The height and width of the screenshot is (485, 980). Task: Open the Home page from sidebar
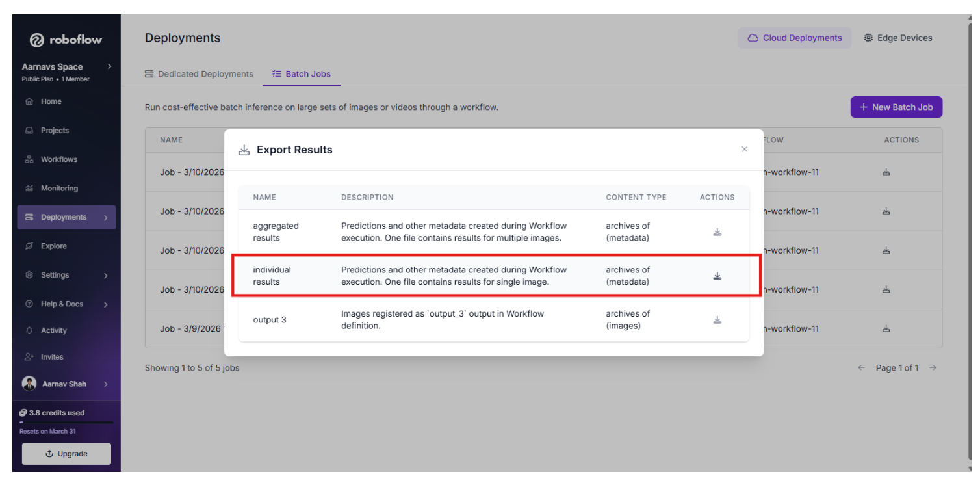(x=51, y=101)
